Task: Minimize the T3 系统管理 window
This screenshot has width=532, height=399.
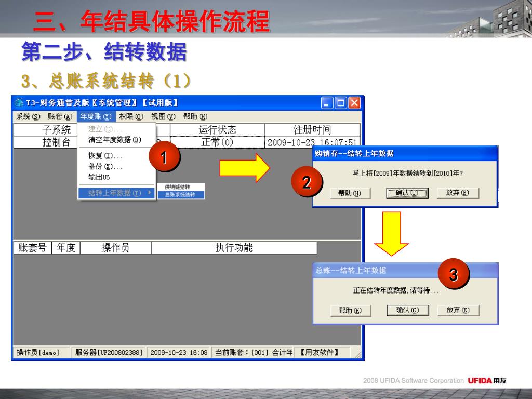Action: [x=327, y=103]
